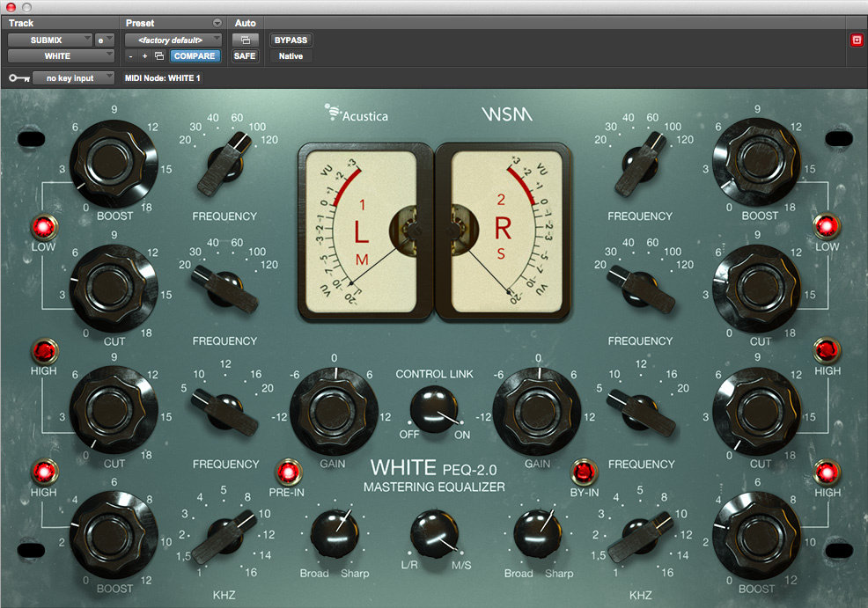Click the WSM logo

[x=507, y=114]
